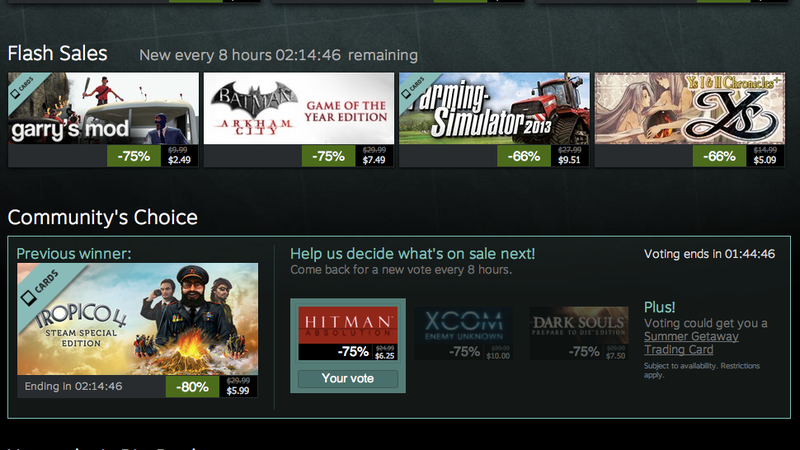Click the Cards badge on Garry's Mod

(22, 87)
